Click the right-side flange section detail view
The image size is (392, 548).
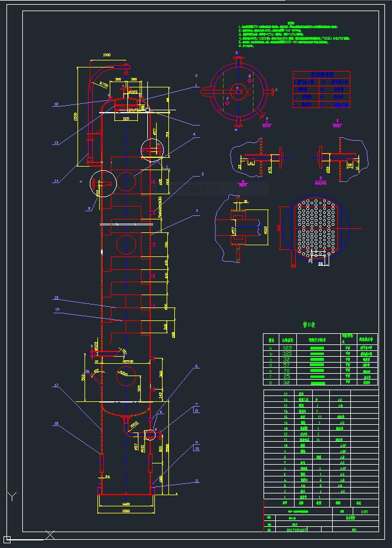click(x=339, y=159)
